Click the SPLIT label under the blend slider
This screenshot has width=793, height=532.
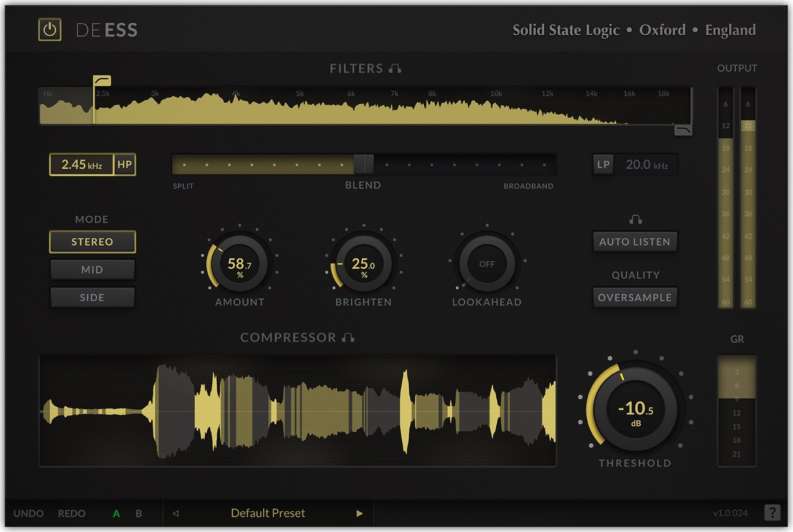coord(183,186)
